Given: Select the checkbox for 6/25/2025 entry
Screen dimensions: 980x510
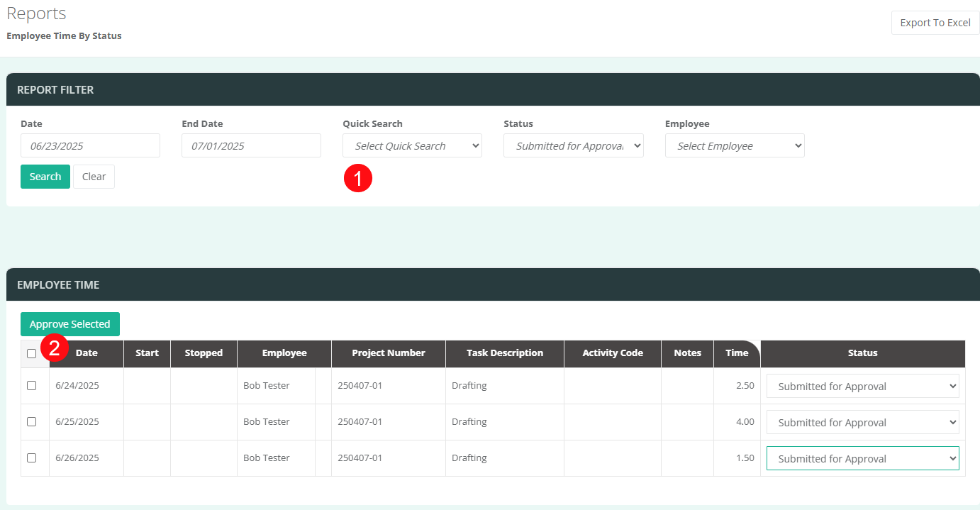Looking at the screenshot, I should 31,421.
